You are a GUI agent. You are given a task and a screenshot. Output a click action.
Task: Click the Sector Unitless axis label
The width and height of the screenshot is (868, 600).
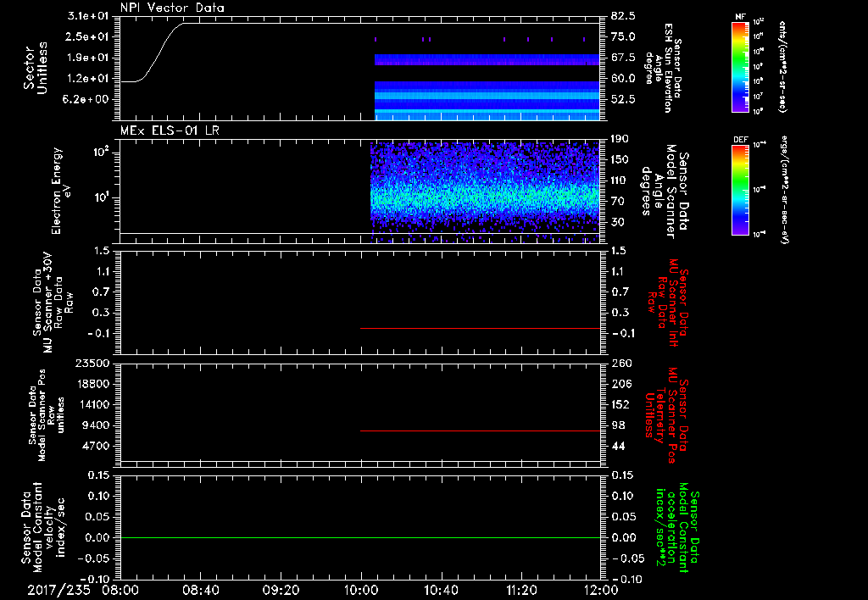pyautogui.click(x=36, y=68)
